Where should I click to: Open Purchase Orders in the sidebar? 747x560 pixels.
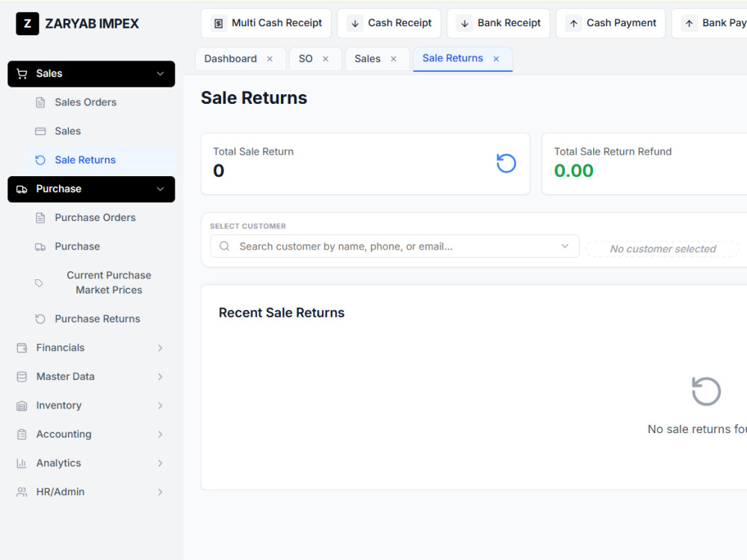click(101, 217)
